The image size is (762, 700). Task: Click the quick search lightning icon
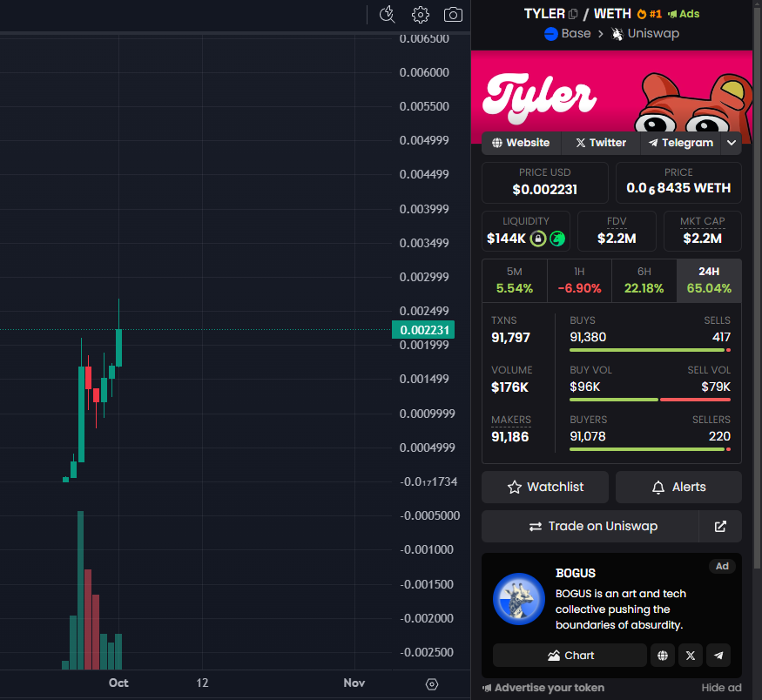point(388,15)
